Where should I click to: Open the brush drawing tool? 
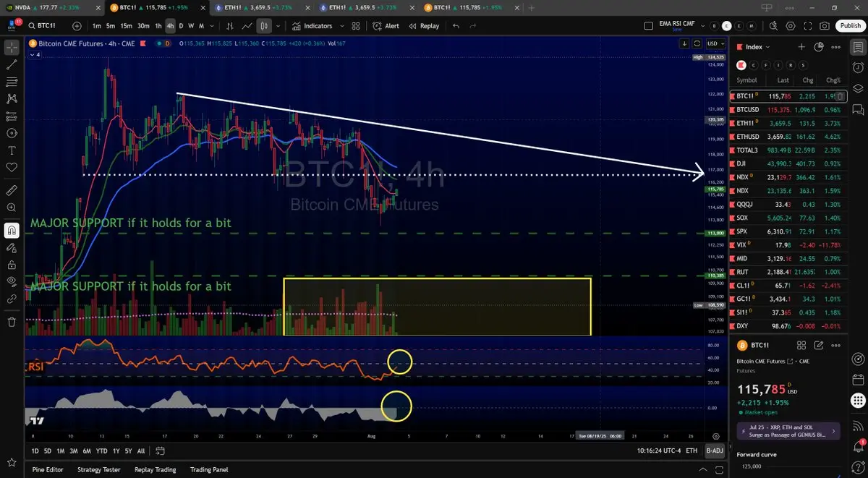[12, 133]
